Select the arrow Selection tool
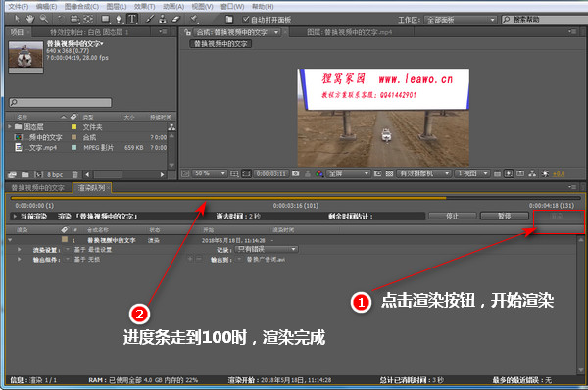 [x=17, y=19]
